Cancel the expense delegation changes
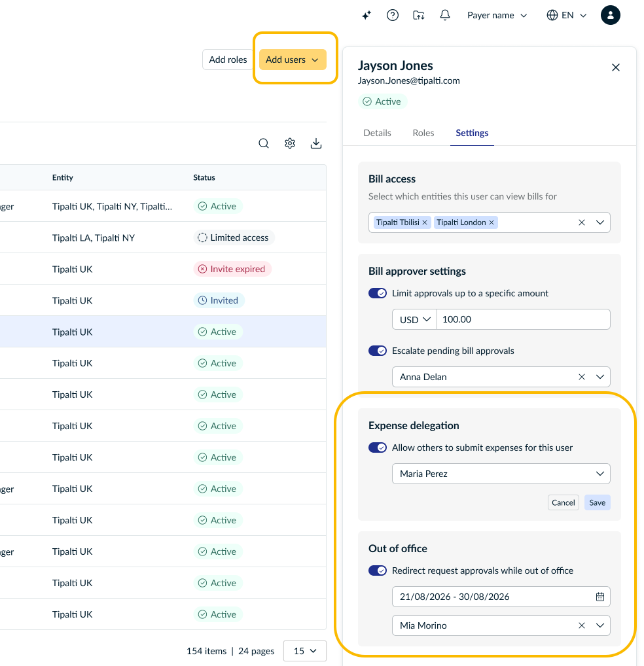This screenshot has width=644, height=666. click(563, 502)
